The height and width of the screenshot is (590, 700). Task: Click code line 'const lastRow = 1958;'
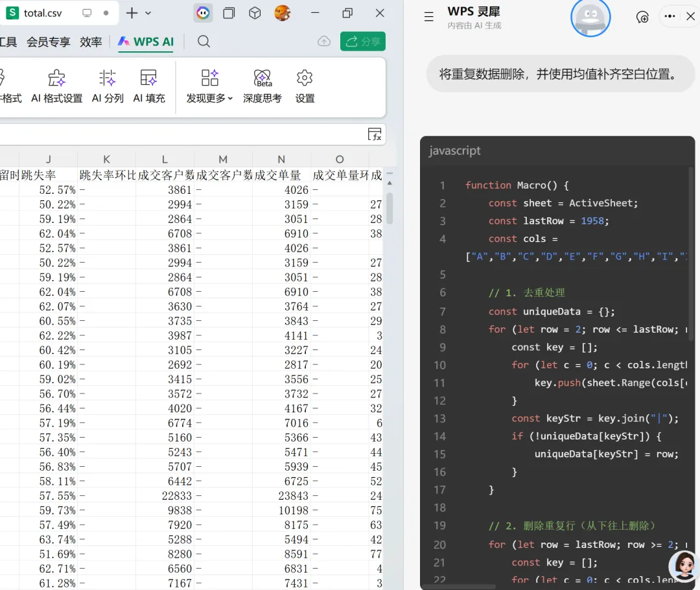tap(548, 221)
